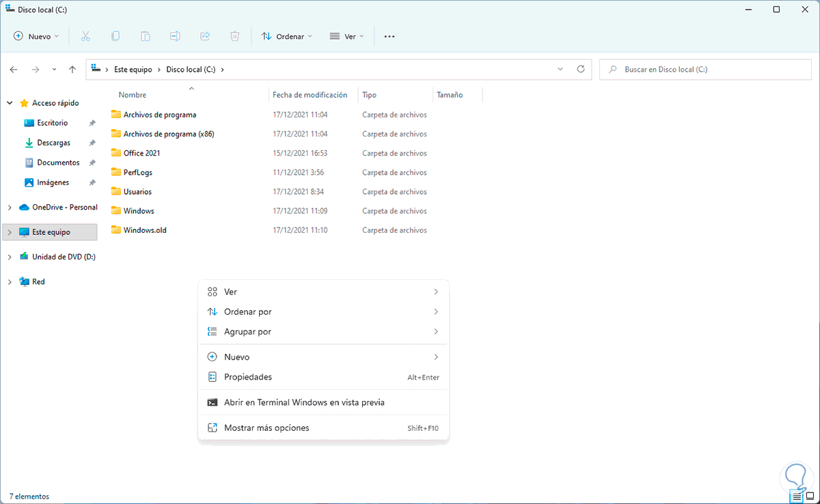Choose Mostrar más opciones
This screenshot has height=504, width=820.
(x=323, y=428)
